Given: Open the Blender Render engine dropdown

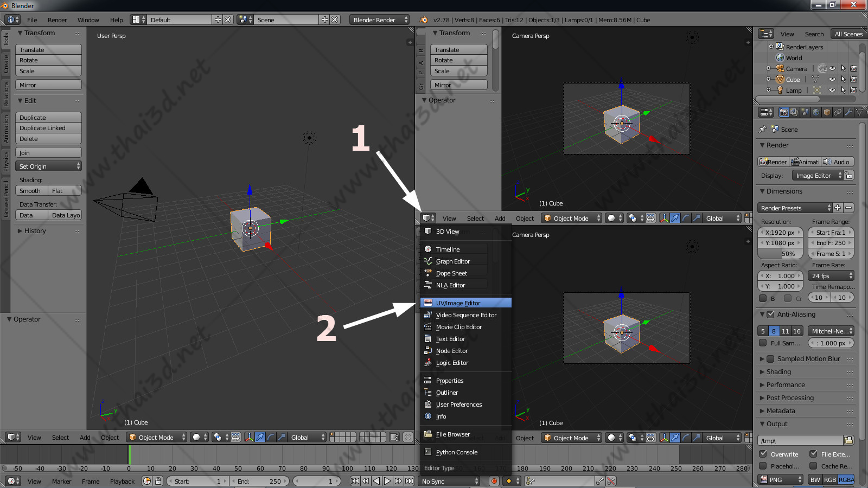Looking at the screenshot, I should 379,20.
